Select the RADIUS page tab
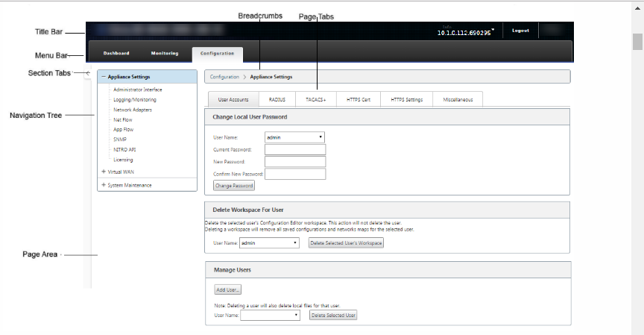 277,99
